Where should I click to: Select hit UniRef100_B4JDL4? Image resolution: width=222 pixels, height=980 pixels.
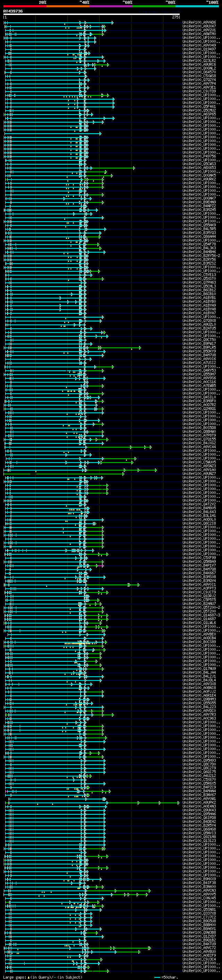click(x=199, y=680)
